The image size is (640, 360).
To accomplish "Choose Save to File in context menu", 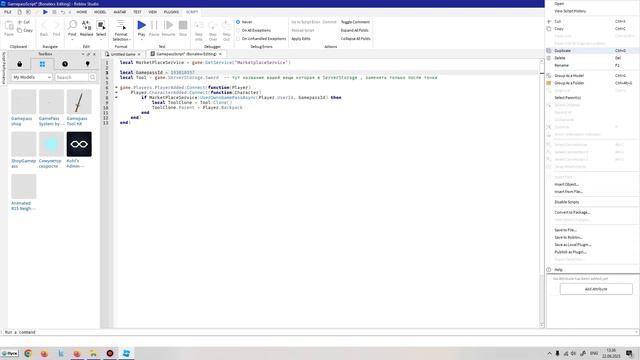I will click(x=592, y=230).
